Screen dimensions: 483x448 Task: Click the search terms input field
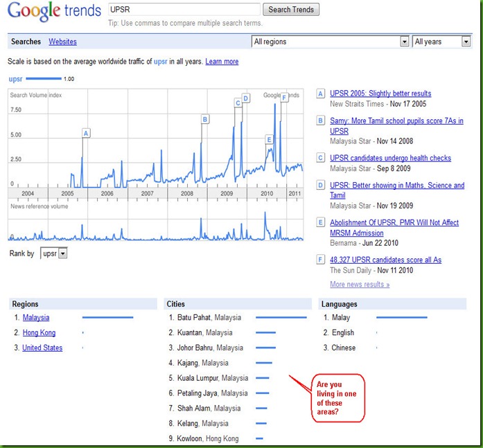click(184, 10)
